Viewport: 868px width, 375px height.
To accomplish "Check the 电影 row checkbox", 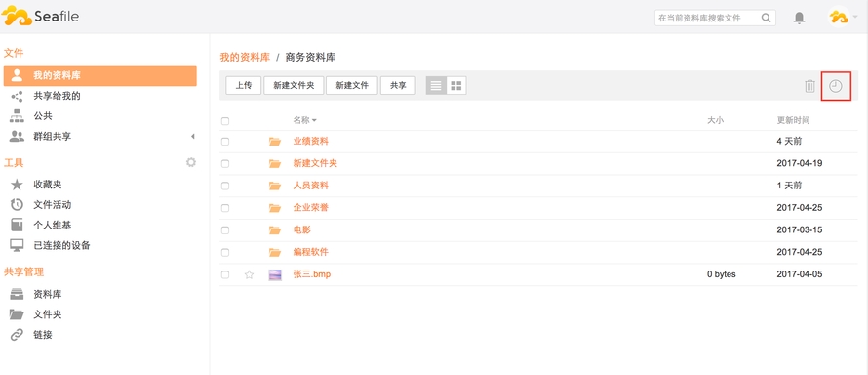I will (x=225, y=229).
